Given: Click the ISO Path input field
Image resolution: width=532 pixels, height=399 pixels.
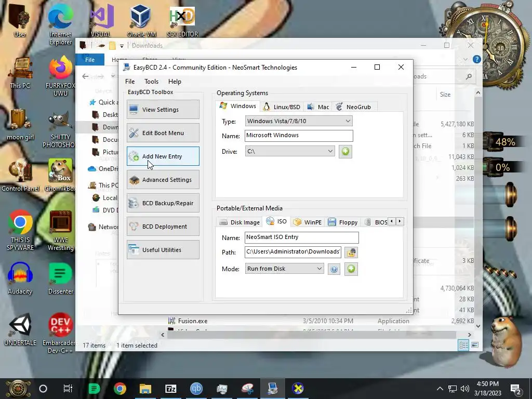Looking at the screenshot, I should tap(293, 252).
